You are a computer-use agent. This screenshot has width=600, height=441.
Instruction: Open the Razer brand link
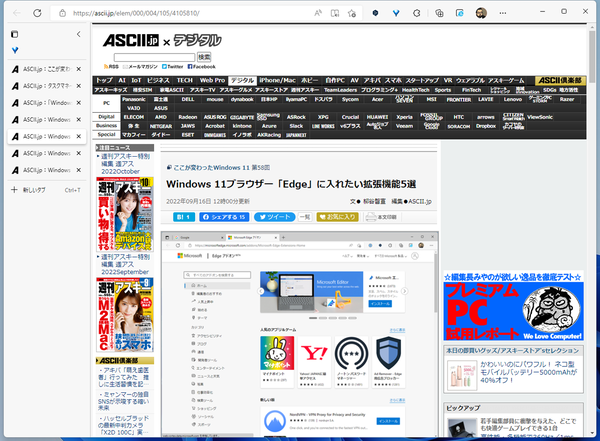click(x=567, y=100)
